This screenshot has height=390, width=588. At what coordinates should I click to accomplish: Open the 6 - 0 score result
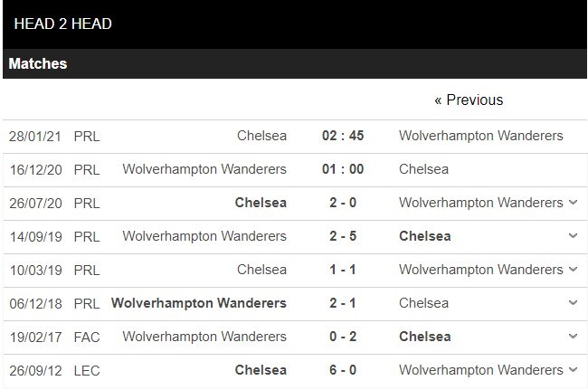342,370
